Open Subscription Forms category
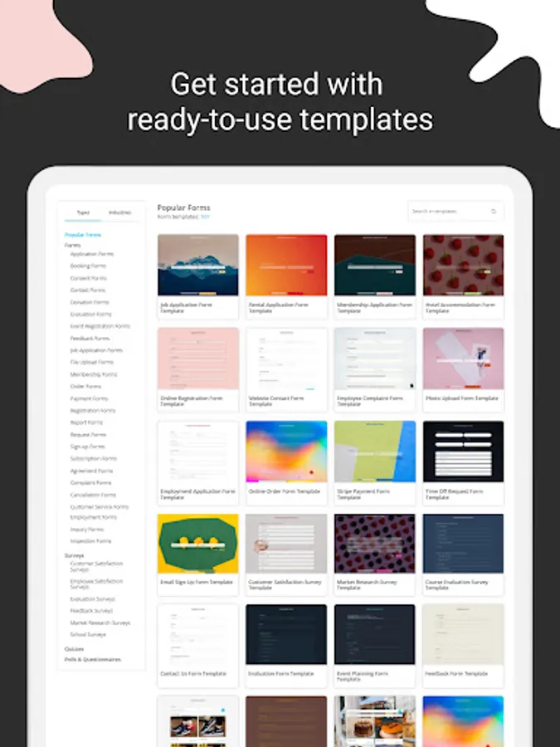The height and width of the screenshot is (747, 560). click(93, 458)
